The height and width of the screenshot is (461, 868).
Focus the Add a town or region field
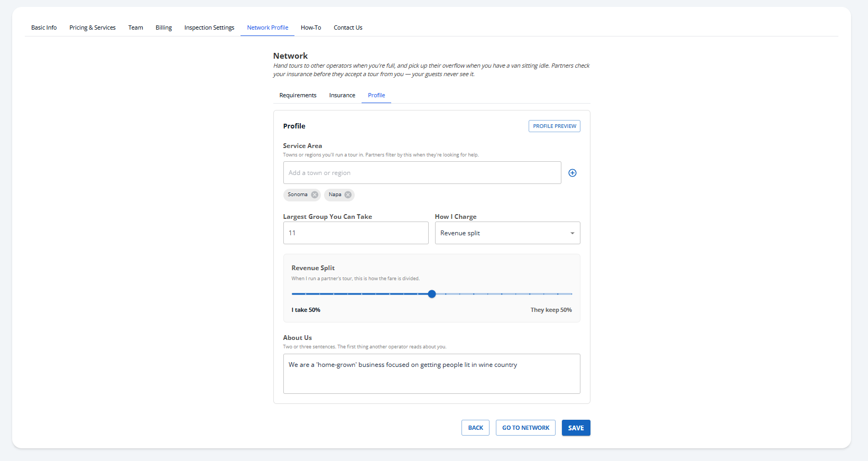[x=422, y=173]
